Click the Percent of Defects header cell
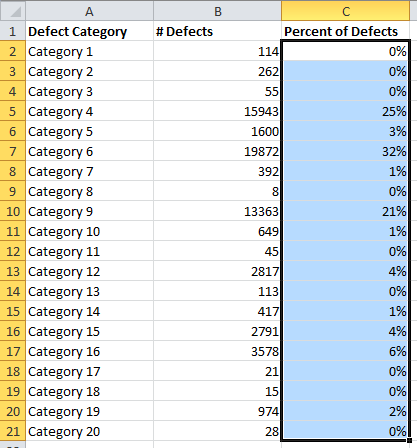 coord(346,31)
